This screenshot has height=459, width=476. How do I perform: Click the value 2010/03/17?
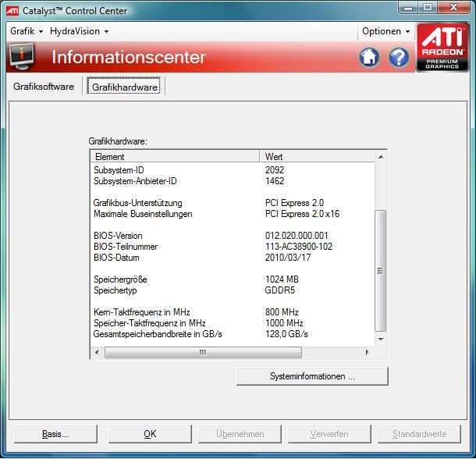point(288,258)
